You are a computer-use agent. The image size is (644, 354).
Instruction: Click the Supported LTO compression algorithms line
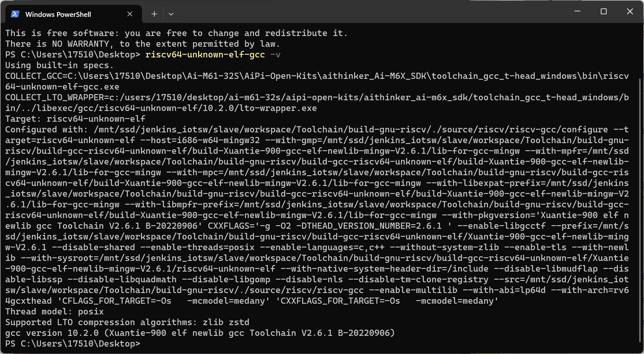[127, 322]
